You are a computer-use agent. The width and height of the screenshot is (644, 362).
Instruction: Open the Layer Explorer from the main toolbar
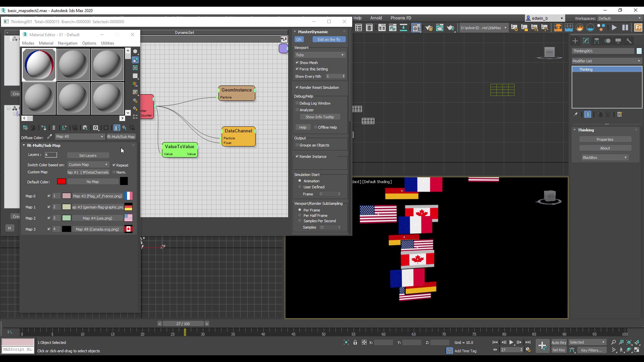[369, 27]
